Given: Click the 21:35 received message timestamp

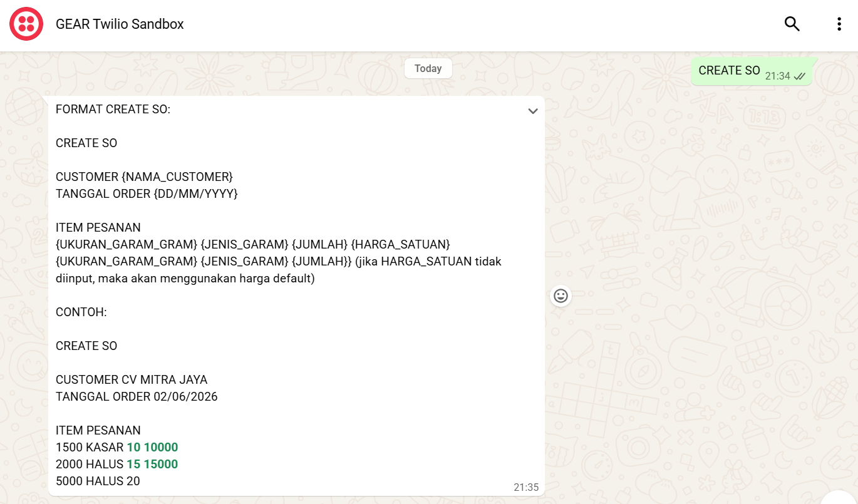Looking at the screenshot, I should 526,487.
